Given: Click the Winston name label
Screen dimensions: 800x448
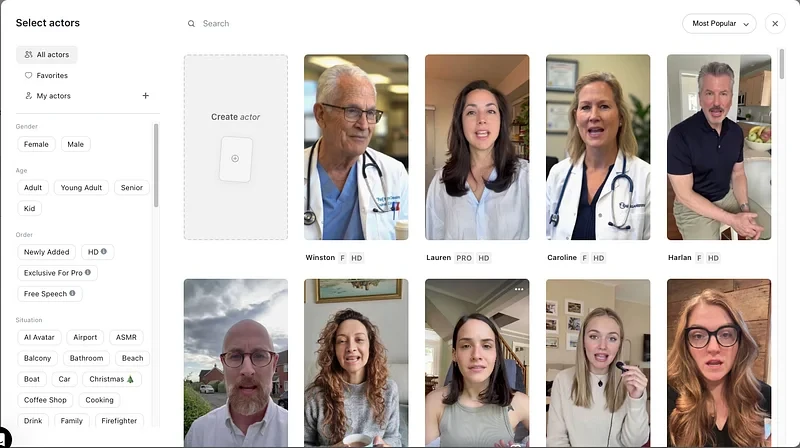Looking at the screenshot, I should (x=320, y=258).
